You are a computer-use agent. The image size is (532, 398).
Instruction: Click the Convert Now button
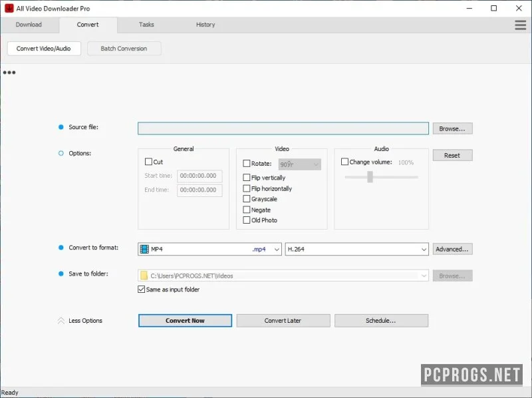coord(186,321)
